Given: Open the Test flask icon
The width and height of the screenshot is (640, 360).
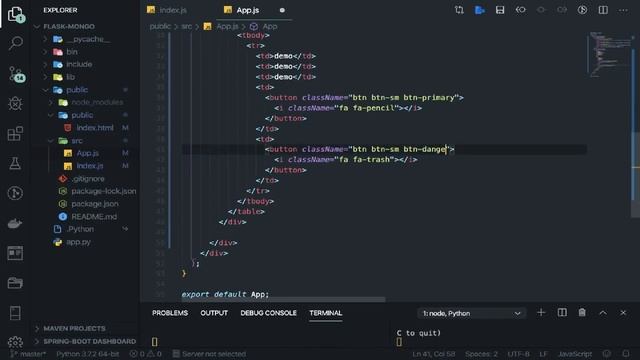Looking at the screenshot, I should pyautogui.click(x=15, y=164).
